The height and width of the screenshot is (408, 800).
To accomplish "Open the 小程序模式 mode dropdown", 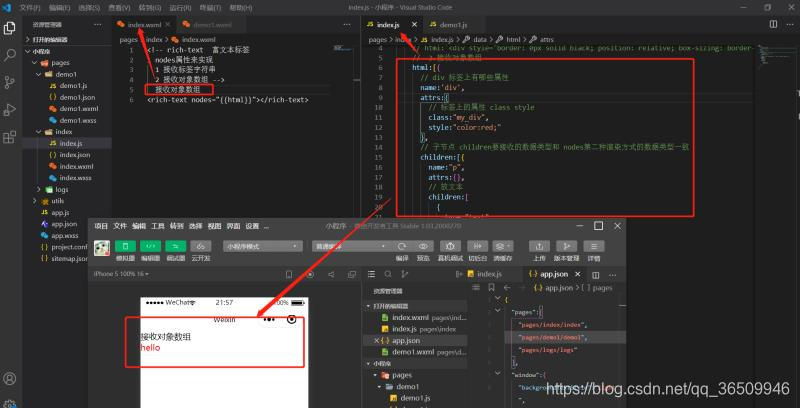I will tap(263, 246).
